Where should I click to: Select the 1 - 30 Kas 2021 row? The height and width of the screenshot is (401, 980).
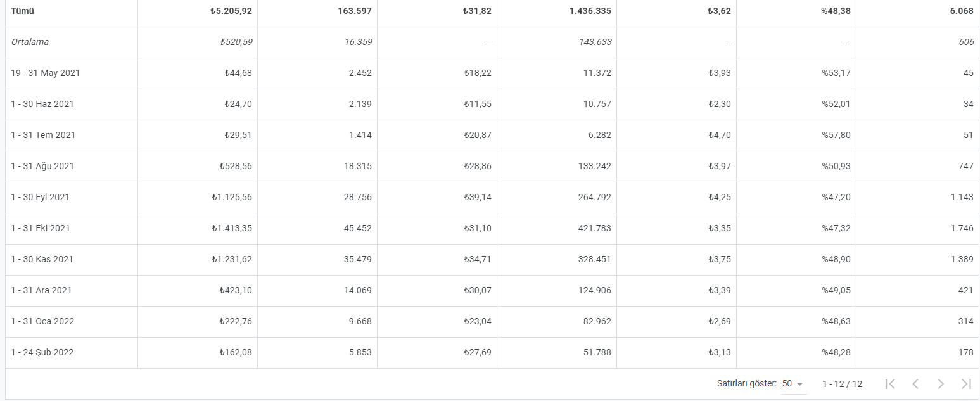492,259
